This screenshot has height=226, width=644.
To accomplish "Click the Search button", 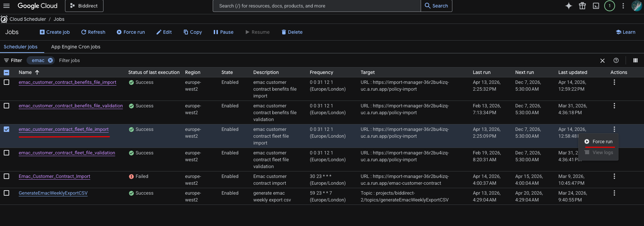I will [x=436, y=6].
